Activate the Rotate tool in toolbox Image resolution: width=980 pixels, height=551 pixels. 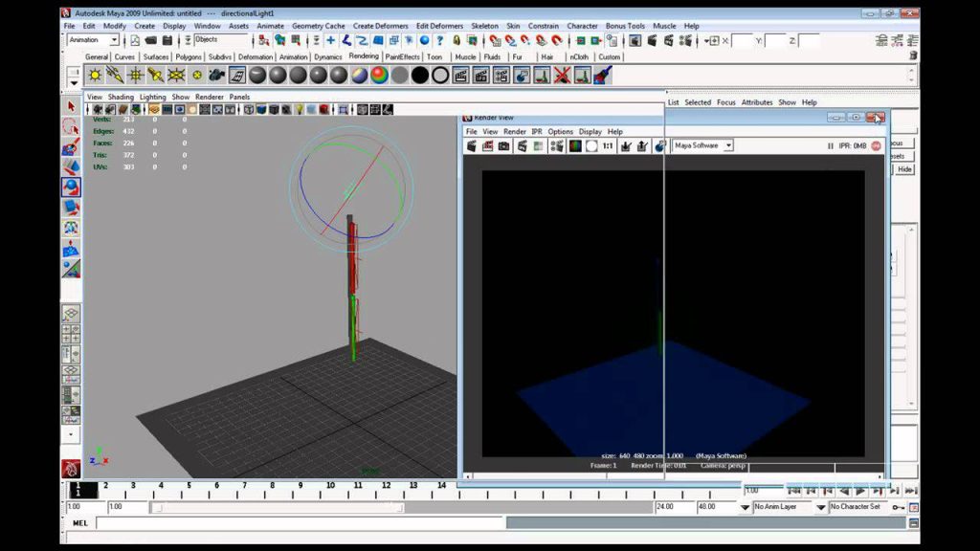[71, 187]
